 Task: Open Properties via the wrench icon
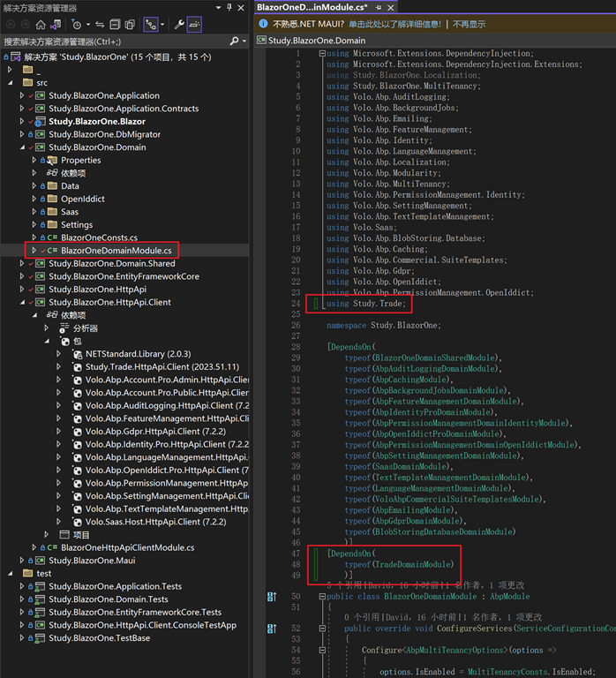coord(179,25)
